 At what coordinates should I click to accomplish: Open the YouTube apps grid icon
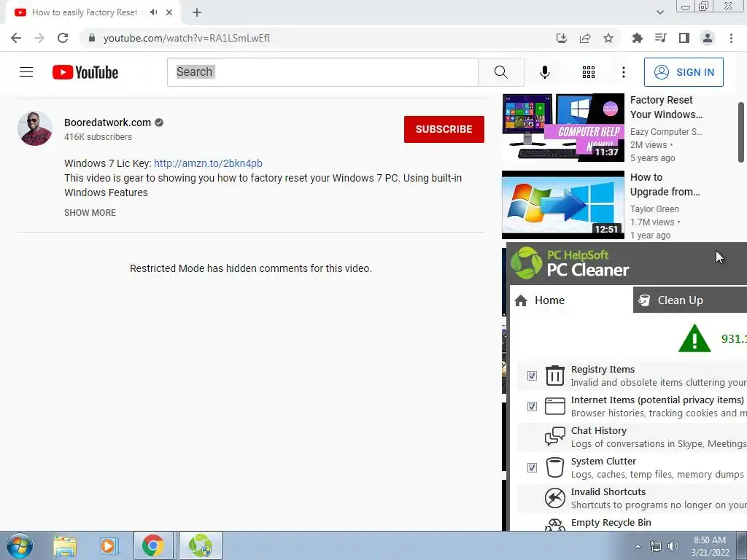click(x=589, y=72)
